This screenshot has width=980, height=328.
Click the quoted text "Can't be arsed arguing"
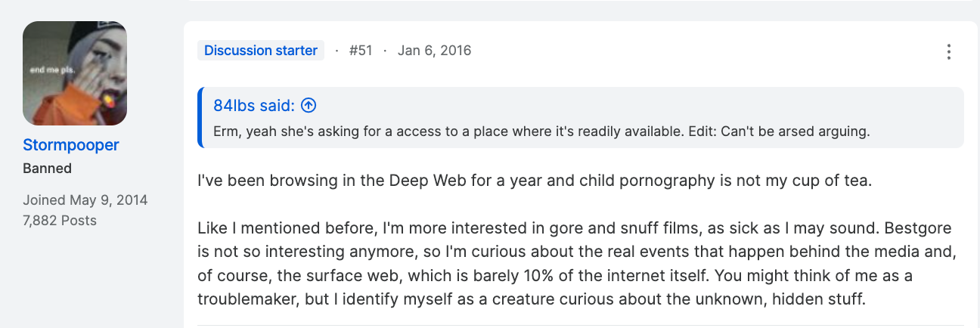point(796,131)
